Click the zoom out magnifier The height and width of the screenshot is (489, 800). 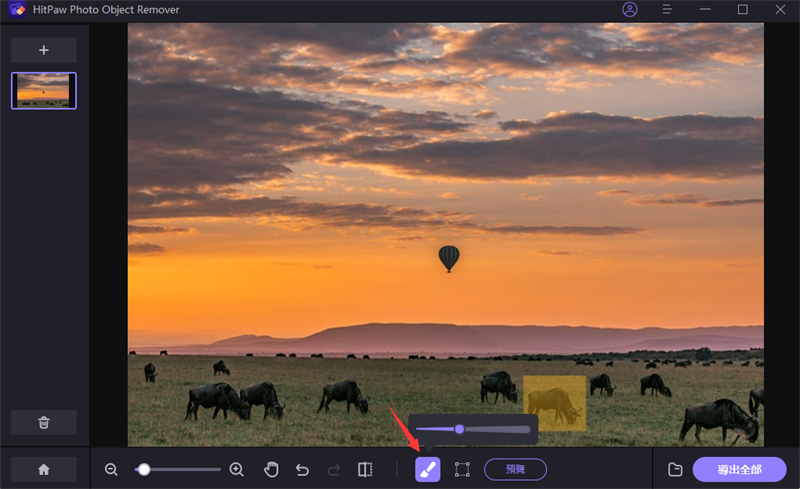[x=111, y=470]
